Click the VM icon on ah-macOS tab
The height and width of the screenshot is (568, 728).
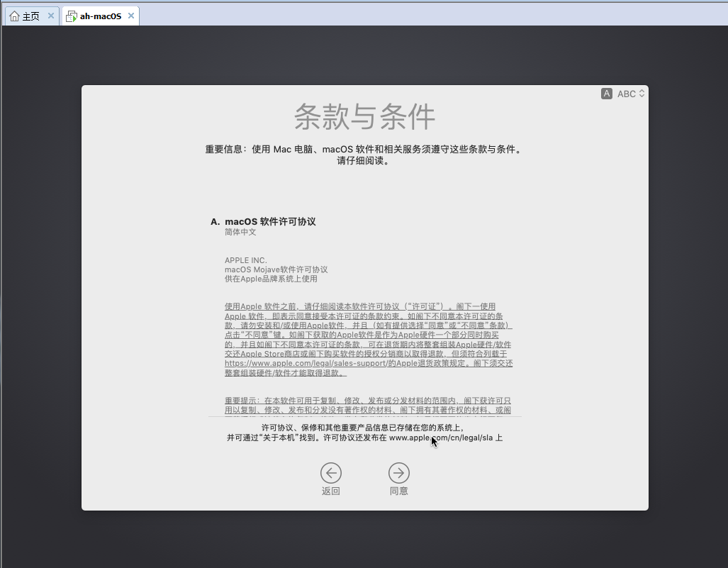coord(71,16)
